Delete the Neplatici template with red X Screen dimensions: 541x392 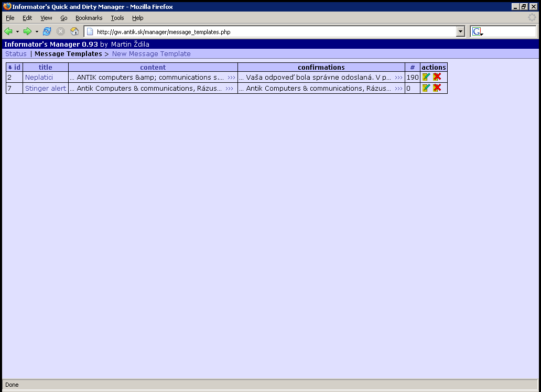pyautogui.click(x=437, y=77)
